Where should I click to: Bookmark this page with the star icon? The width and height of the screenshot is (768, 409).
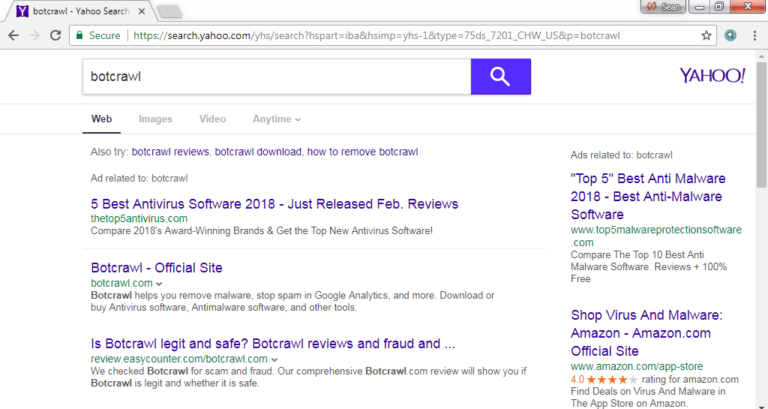click(706, 35)
